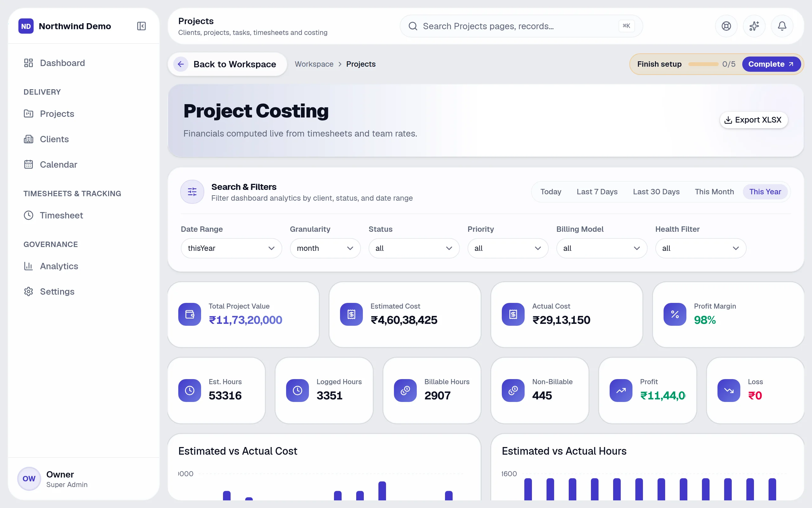Open the Date Range thisYear dropdown

coord(231,248)
